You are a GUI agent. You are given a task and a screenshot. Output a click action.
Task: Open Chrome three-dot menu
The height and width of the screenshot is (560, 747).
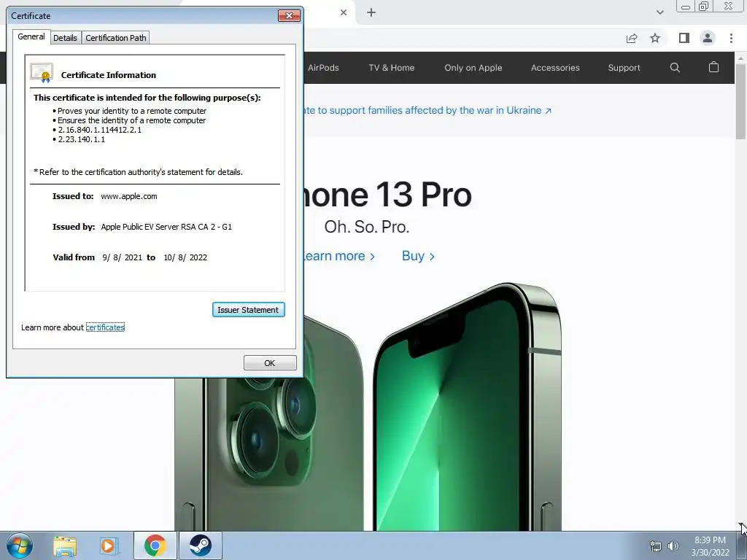[731, 38]
